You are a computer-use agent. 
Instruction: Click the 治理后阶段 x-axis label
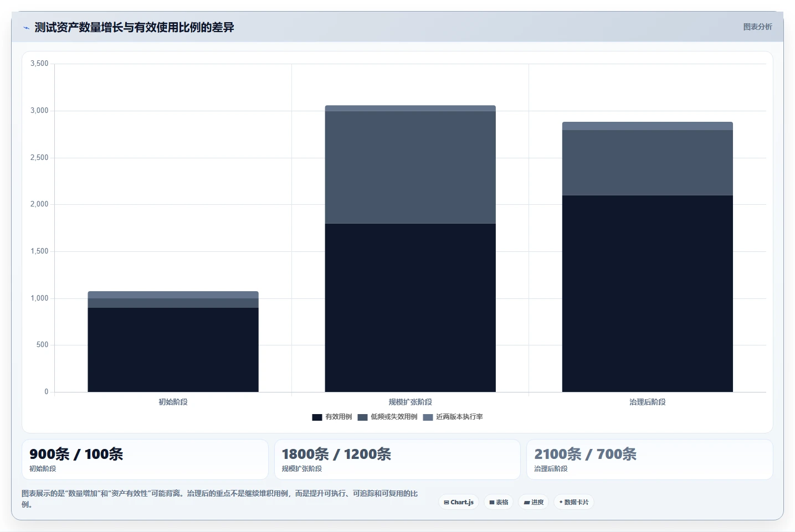647,402
